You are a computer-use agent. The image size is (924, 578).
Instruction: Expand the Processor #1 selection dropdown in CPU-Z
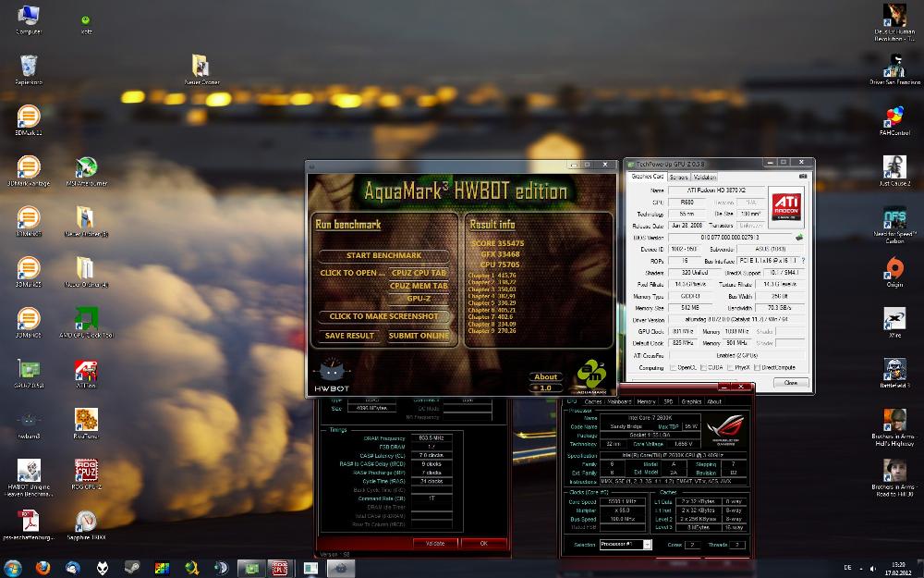click(x=647, y=545)
